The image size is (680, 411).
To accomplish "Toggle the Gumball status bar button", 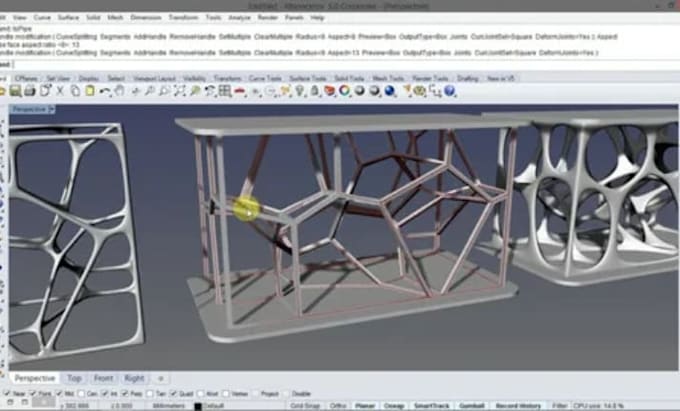I will (x=471, y=406).
